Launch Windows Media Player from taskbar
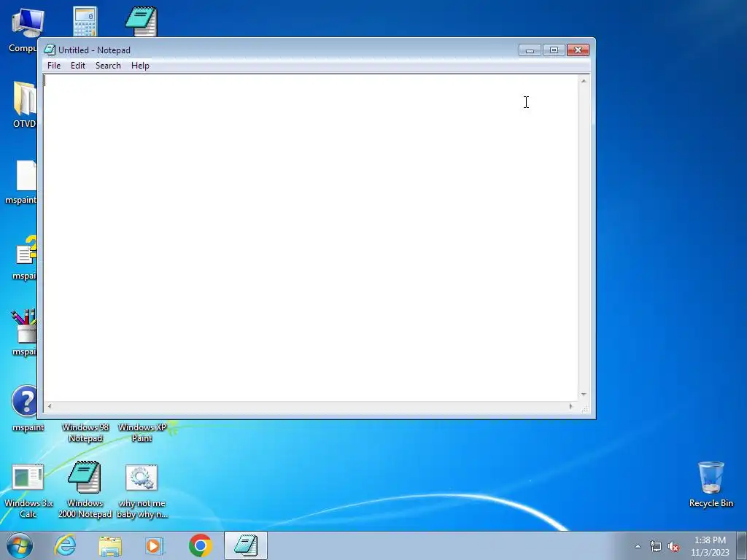The height and width of the screenshot is (560, 747). pos(155,545)
